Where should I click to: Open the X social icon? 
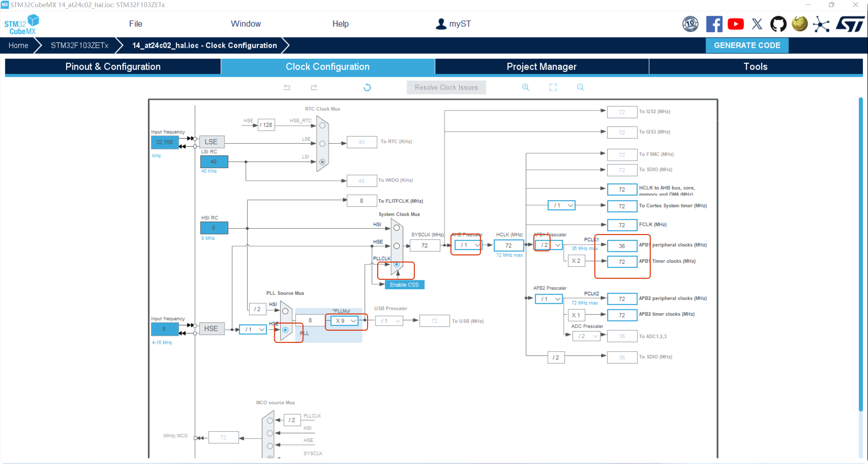757,24
